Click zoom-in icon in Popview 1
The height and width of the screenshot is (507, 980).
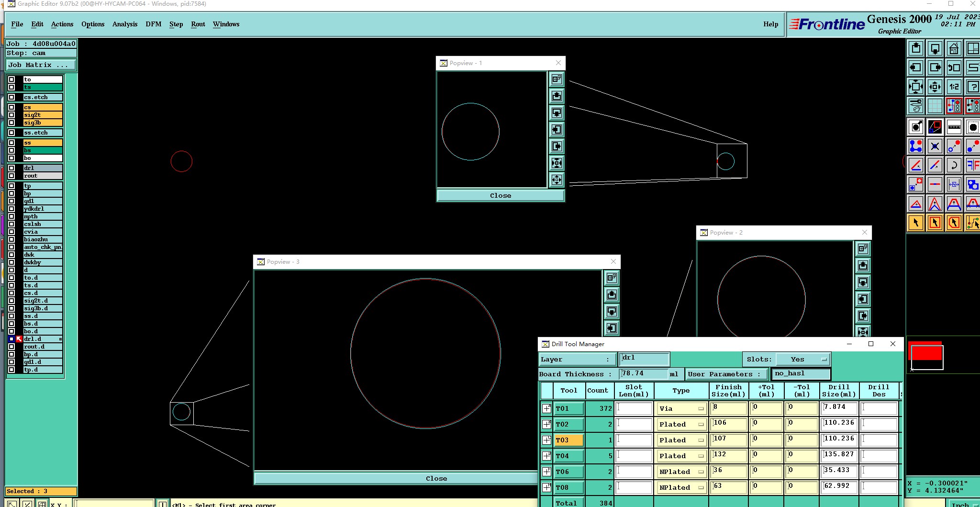[x=557, y=163]
